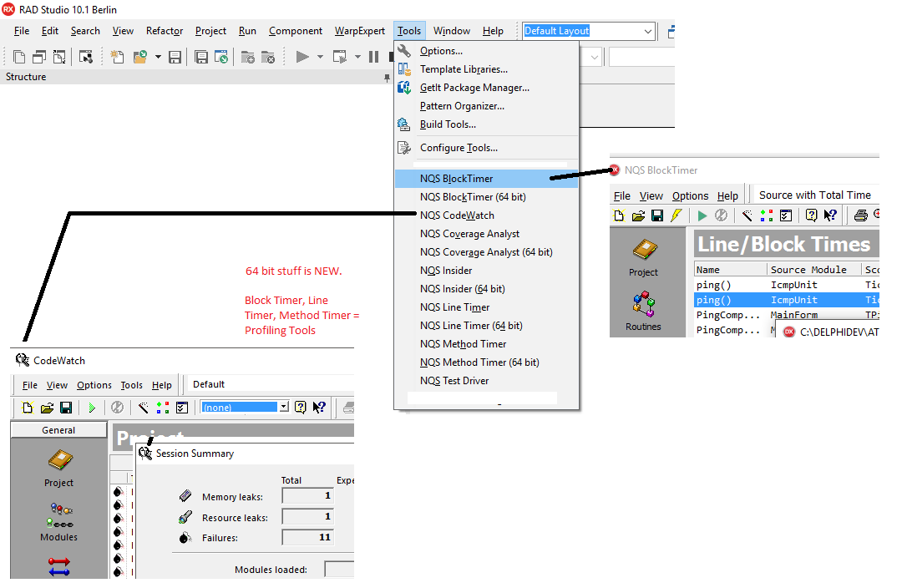The image size is (902, 588).
Task: Expand the Default Layout combo box
Action: pos(648,31)
